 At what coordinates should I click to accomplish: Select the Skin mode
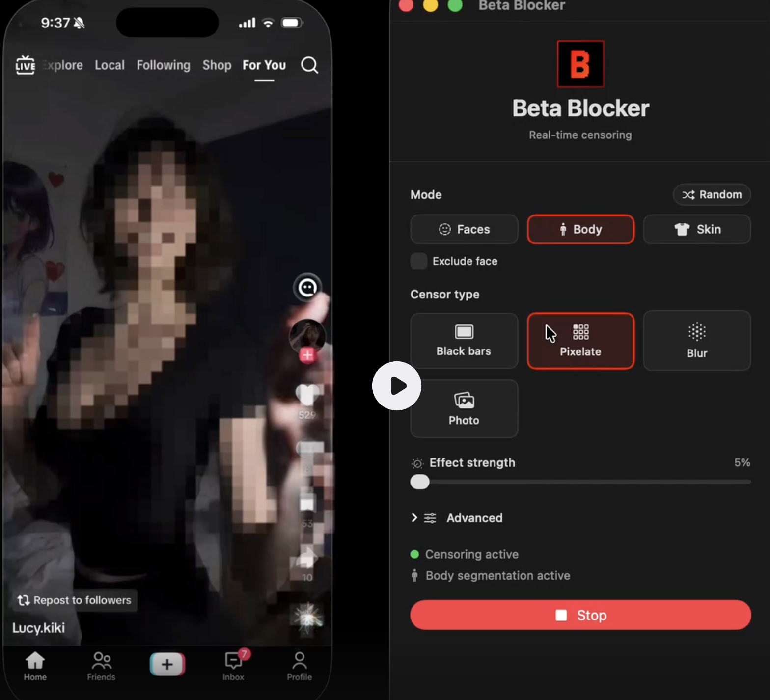[697, 229]
